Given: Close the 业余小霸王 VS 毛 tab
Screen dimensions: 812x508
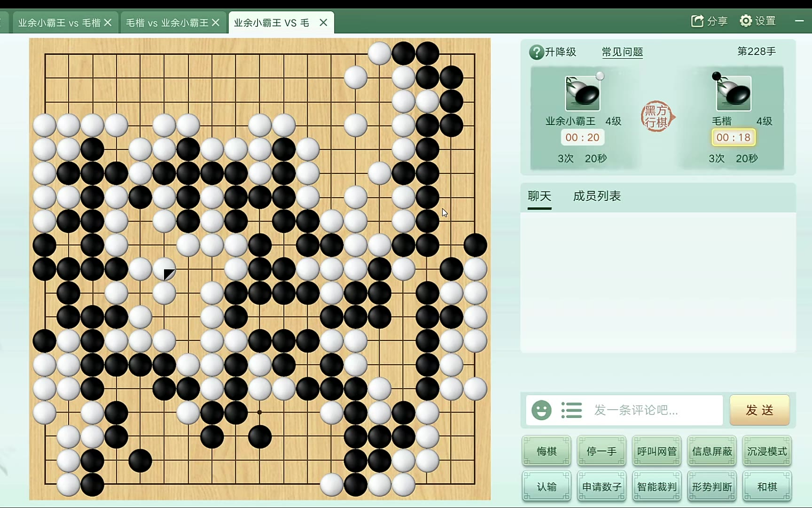Looking at the screenshot, I should 323,23.
